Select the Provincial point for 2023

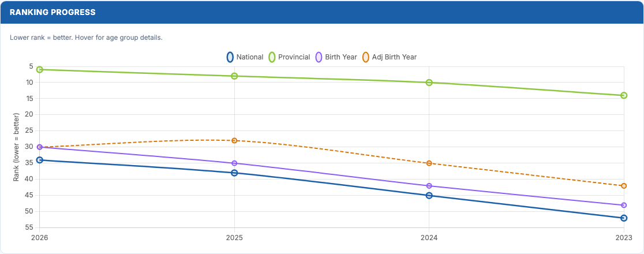pyautogui.click(x=624, y=95)
